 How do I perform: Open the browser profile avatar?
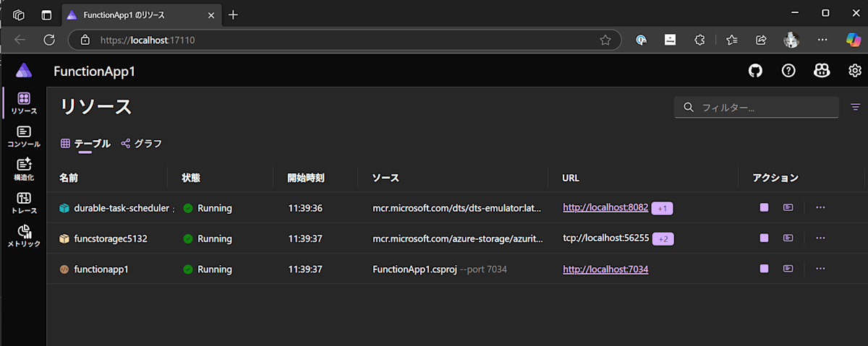coord(791,40)
